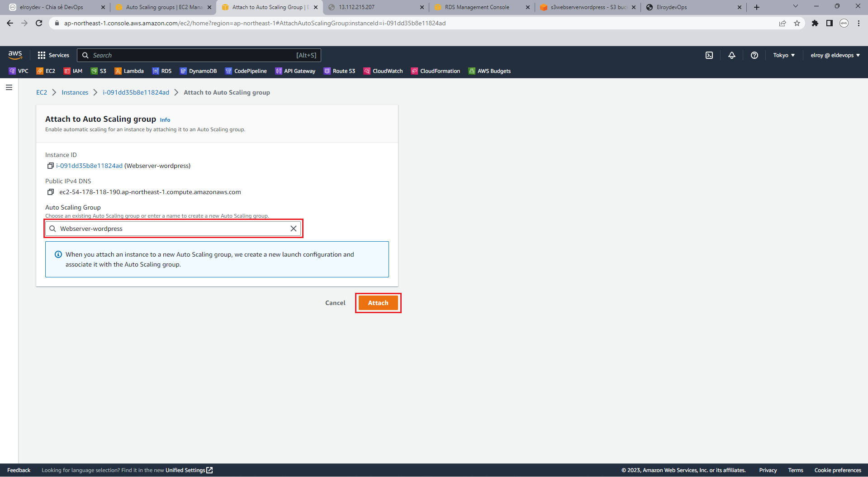868x477 pixels.
Task: Expand the left navigation hamburger menu
Action: [9, 87]
